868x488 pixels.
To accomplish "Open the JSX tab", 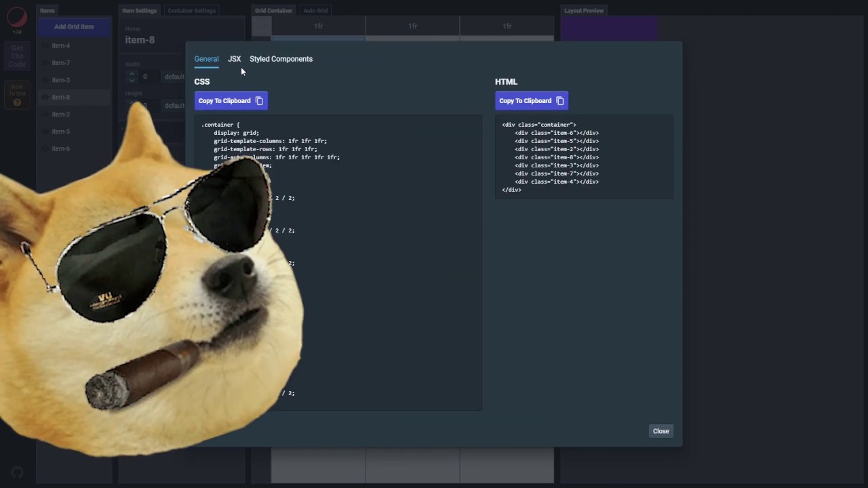I will click(x=234, y=59).
